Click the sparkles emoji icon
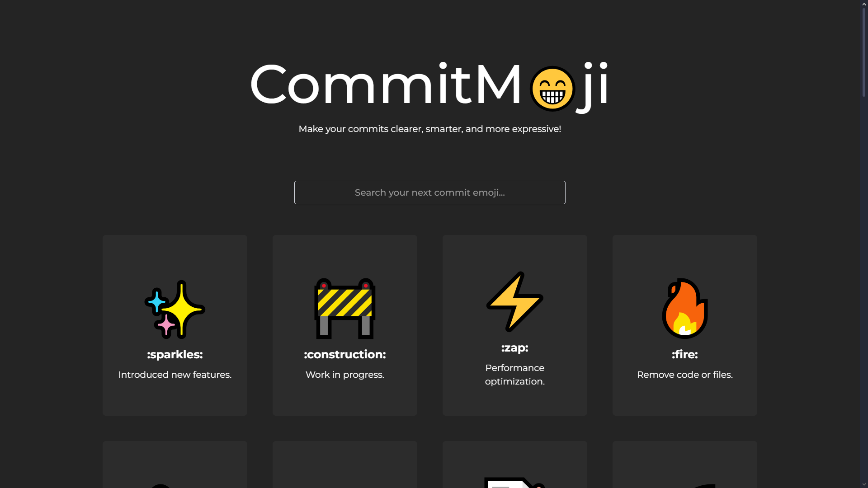 175,310
